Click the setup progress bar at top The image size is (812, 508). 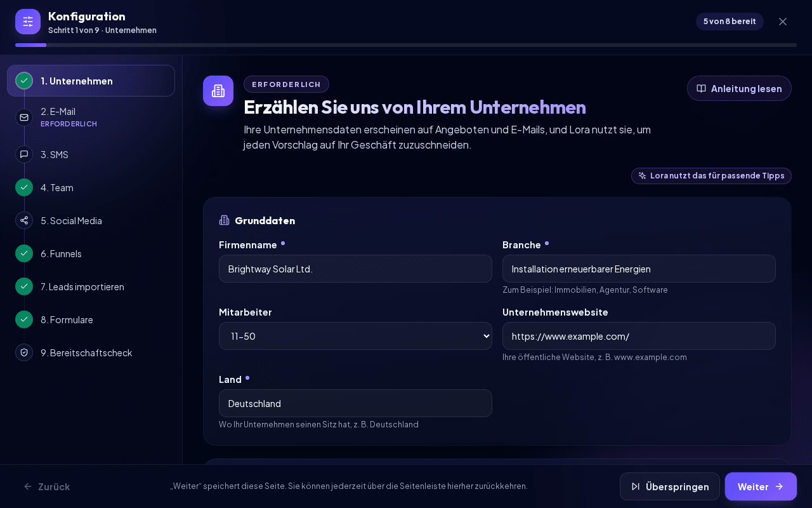(406, 45)
